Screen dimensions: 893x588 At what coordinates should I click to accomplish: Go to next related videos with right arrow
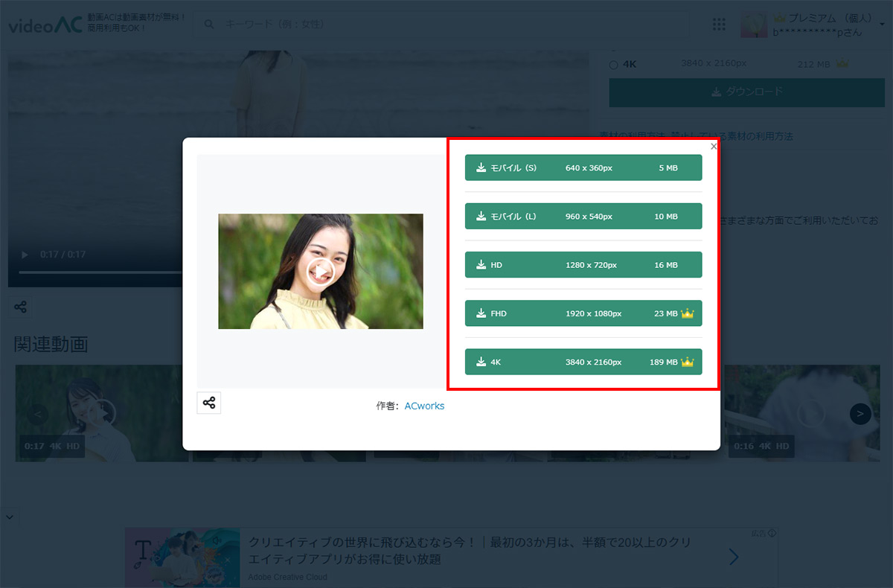tap(860, 414)
